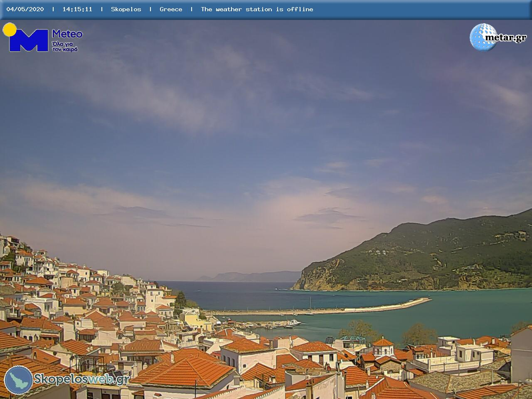Click the Skopelosweb.gr text
532x399 pixels.
(x=82, y=379)
